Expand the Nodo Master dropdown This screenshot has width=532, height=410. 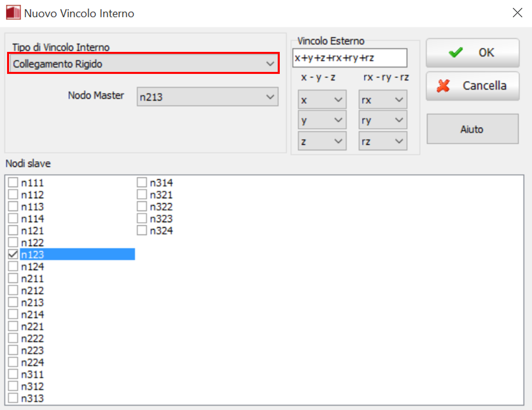point(207,97)
